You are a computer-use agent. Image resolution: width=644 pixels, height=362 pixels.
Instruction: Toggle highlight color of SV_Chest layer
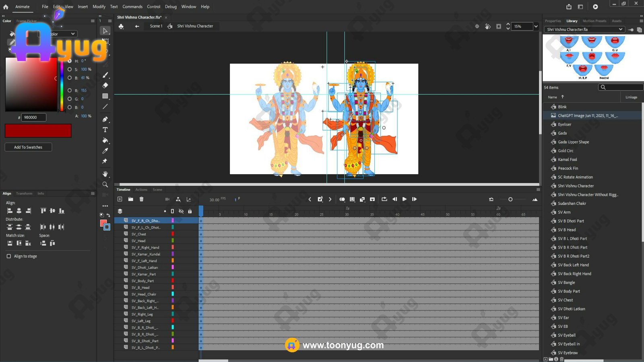pos(173,234)
